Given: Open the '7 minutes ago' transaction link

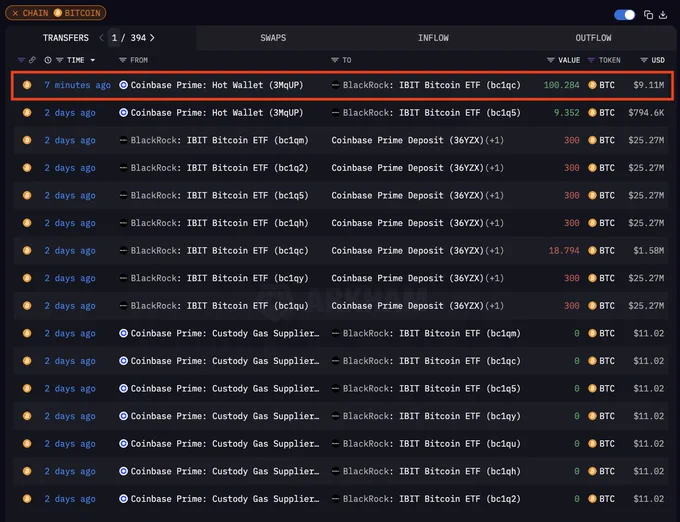Looking at the screenshot, I should pos(77,85).
